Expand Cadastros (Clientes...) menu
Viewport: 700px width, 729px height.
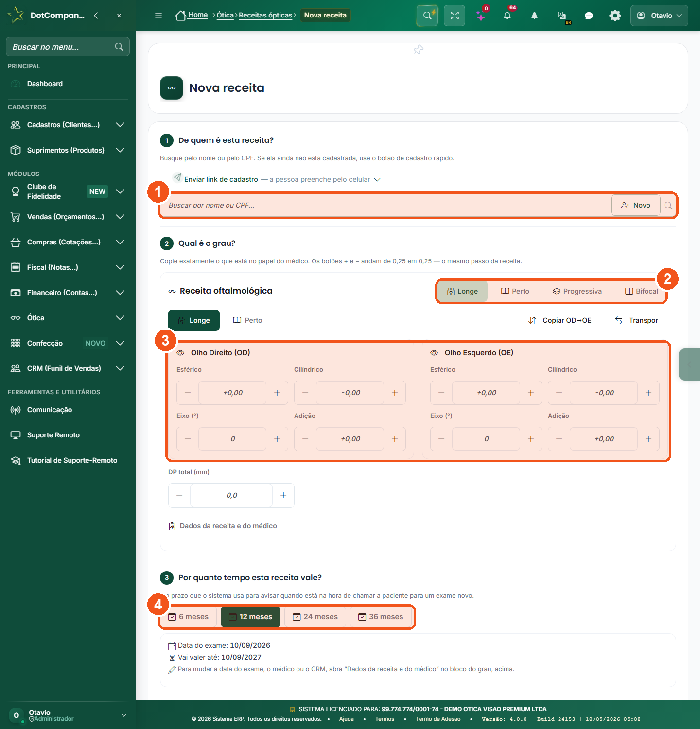point(68,125)
